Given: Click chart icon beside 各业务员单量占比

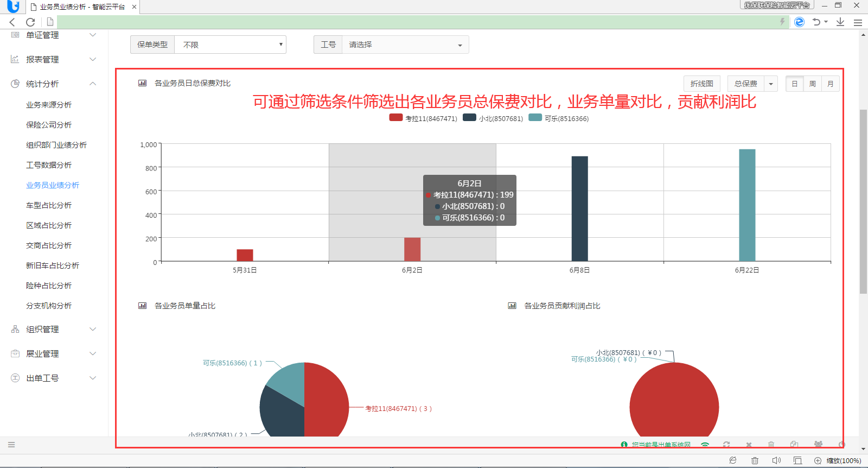Looking at the screenshot, I should pos(143,306).
